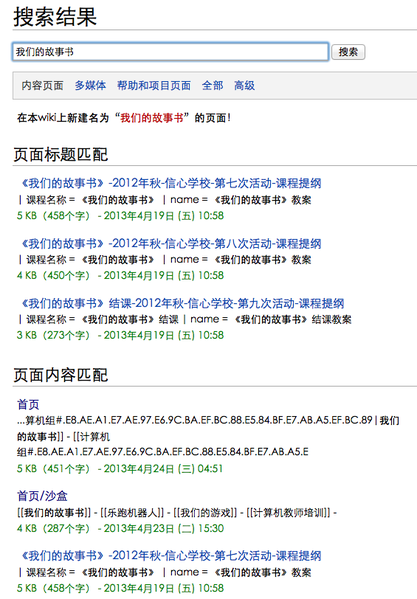Focus the search field containing 我们的故事书
This screenshot has width=417, height=599.
coord(170,52)
